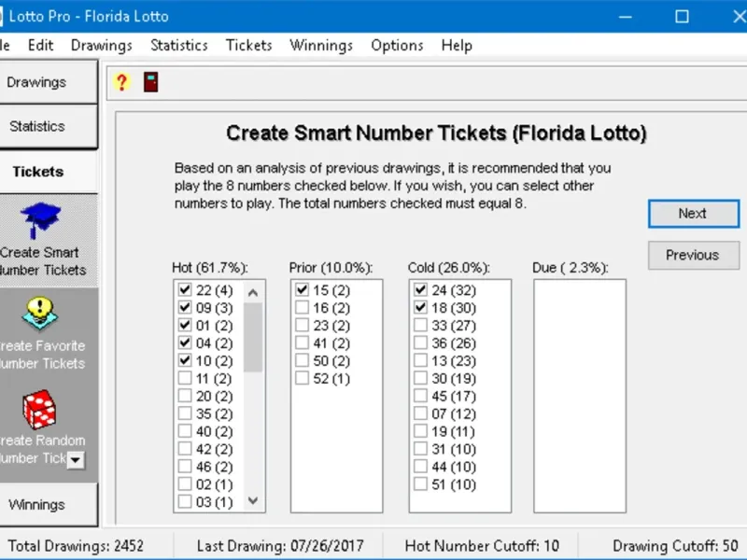Click the empty Due numbers list
This screenshot has height=560, width=747.
(x=580, y=396)
